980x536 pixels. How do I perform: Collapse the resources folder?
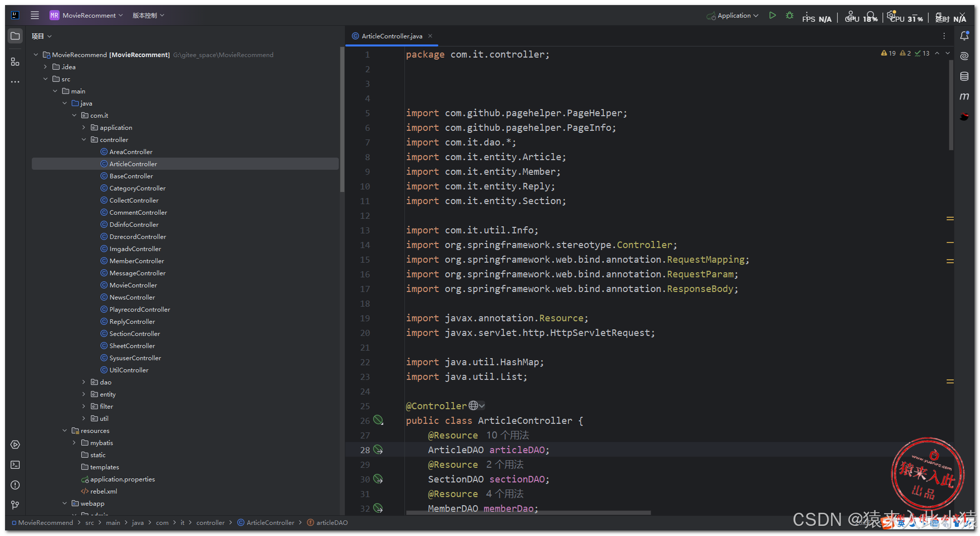[x=65, y=430]
